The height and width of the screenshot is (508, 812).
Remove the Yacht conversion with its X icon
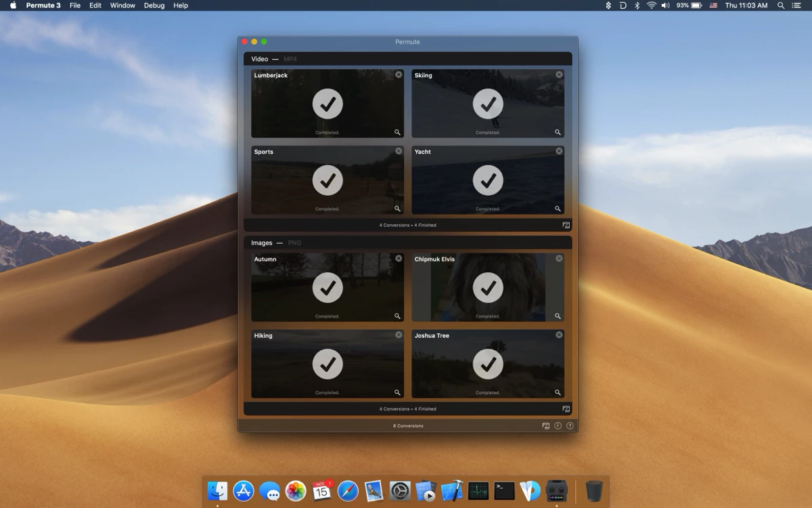[x=559, y=151]
